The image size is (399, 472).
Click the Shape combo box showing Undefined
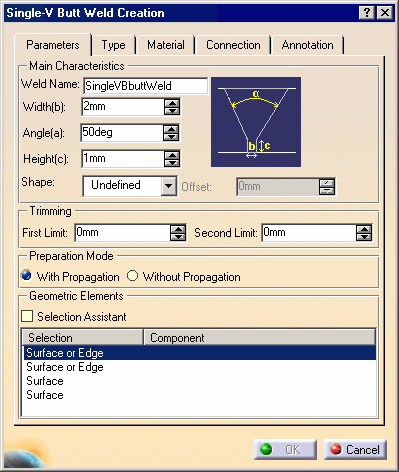pyautogui.click(x=130, y=186)
